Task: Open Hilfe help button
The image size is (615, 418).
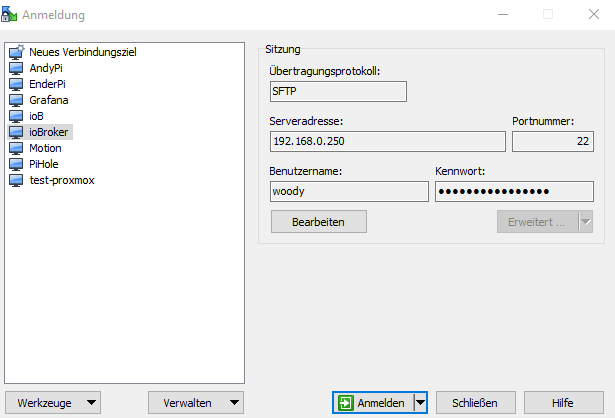Action: (564, 403)
